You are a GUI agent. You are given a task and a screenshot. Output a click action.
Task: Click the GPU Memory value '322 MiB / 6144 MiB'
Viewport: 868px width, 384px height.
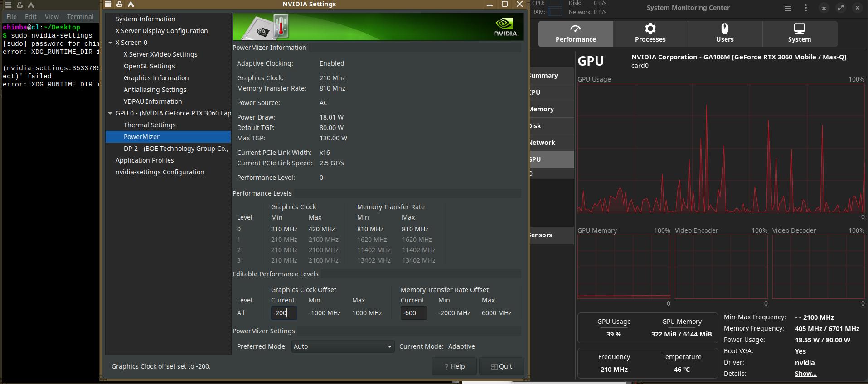(x=682, y=334)
